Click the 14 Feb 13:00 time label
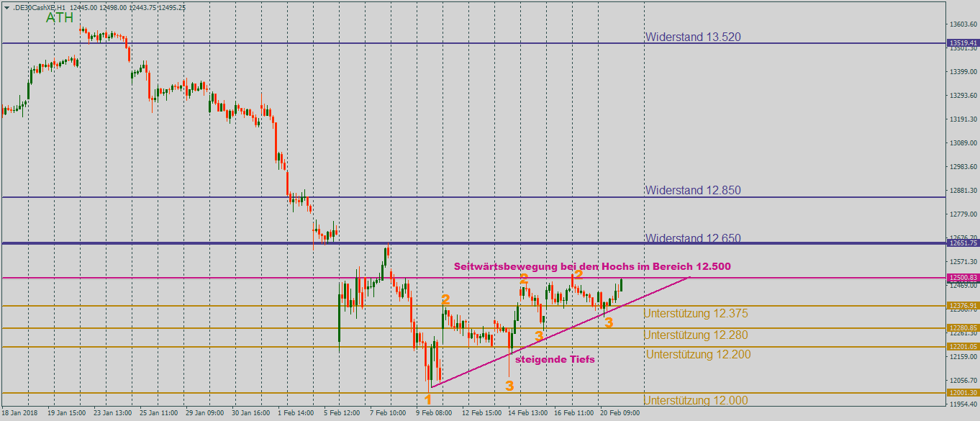Image resolution: width=980 pixels, height=421 pixels. point(527,414)
